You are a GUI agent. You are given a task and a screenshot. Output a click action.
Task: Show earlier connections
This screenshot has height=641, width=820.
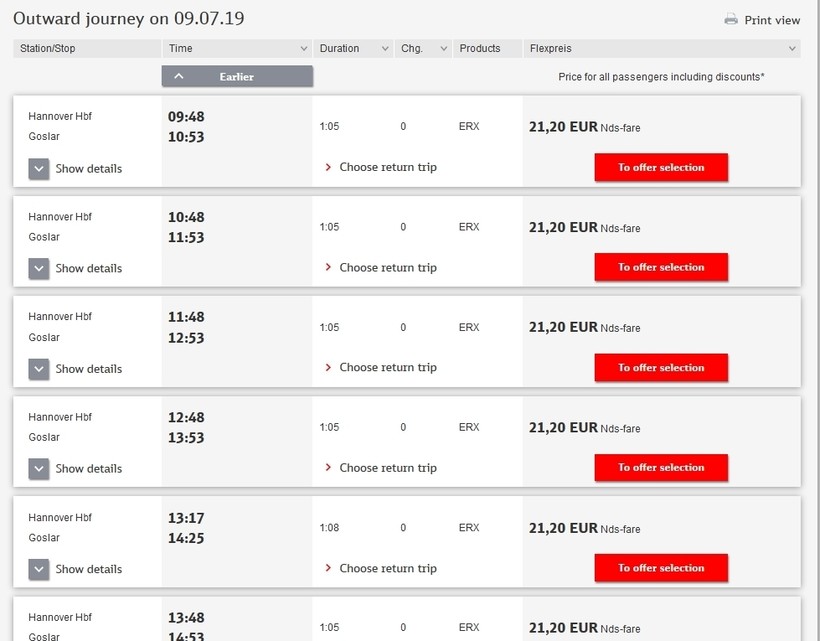pos(237,76)
